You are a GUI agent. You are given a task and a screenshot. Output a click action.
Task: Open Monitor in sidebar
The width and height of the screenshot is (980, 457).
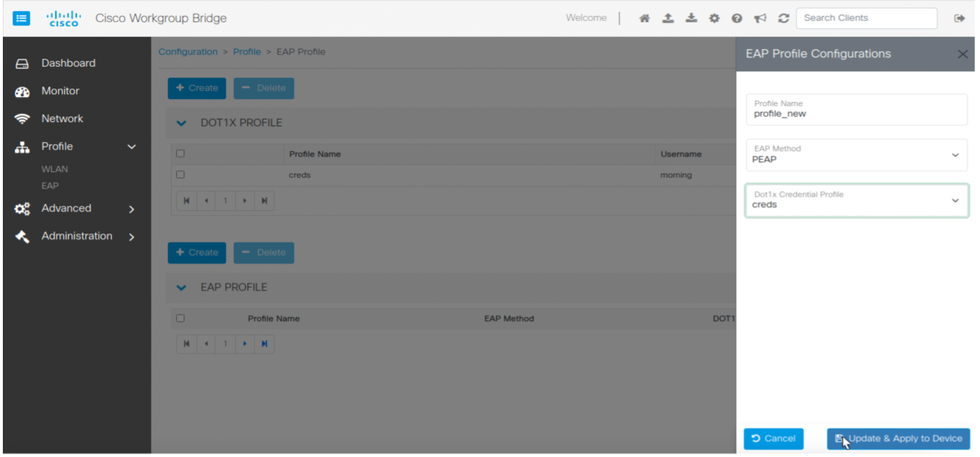tap(60, 91)
